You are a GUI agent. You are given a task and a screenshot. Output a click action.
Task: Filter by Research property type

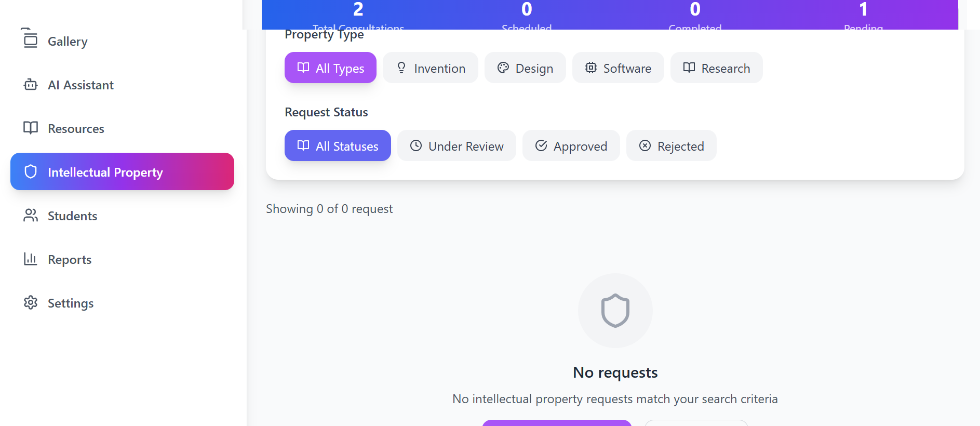717,68
